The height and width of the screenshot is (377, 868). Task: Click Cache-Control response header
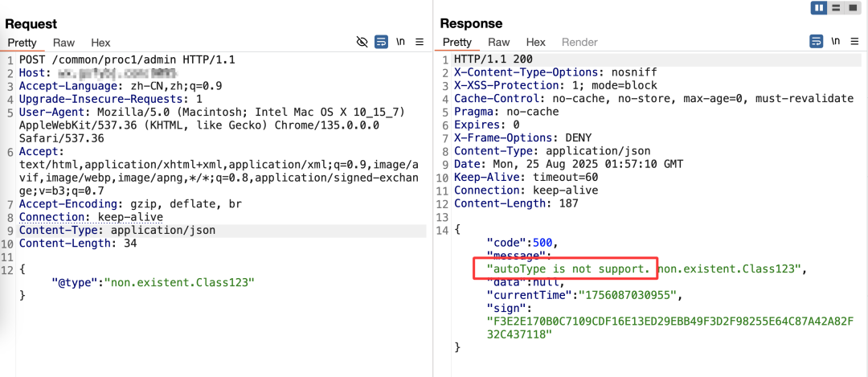click(x=653, y=99)
